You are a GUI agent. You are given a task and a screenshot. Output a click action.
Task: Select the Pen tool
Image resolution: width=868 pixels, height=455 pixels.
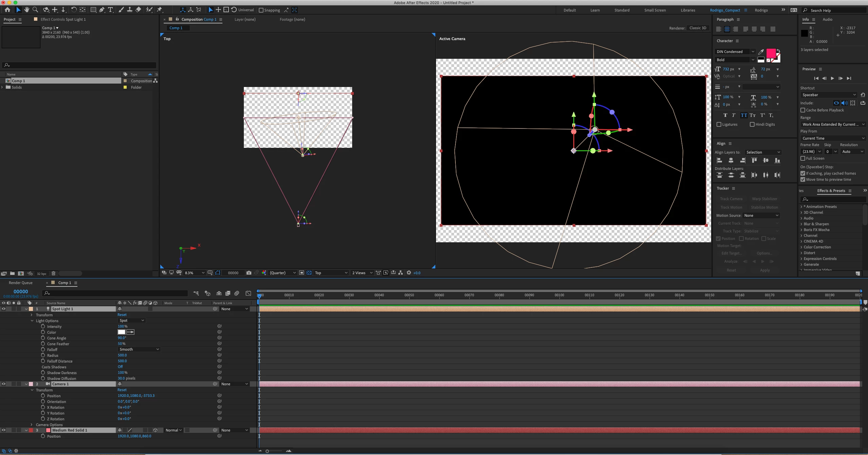102,10
